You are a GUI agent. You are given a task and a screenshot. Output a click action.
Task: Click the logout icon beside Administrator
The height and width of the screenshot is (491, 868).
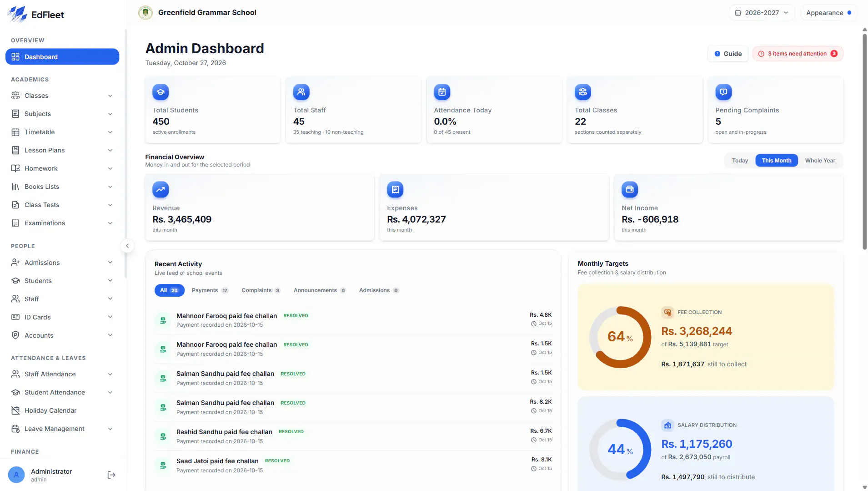(x=111, y=475)
